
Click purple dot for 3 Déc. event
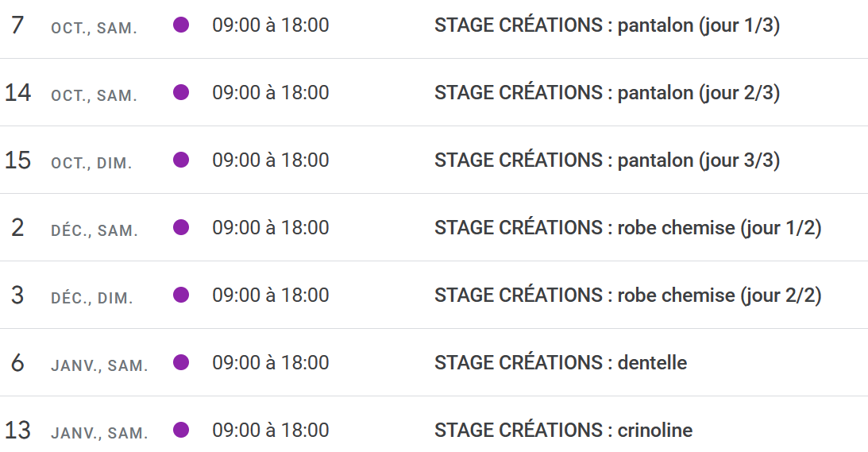[181, 296]
